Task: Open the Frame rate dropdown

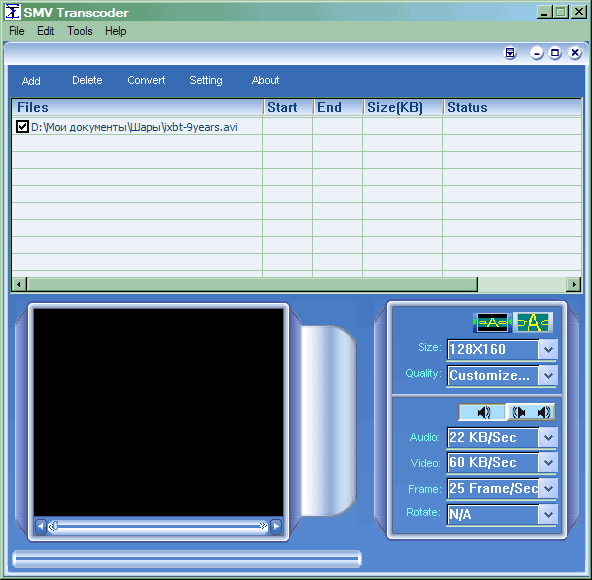Action: (548, 489)
